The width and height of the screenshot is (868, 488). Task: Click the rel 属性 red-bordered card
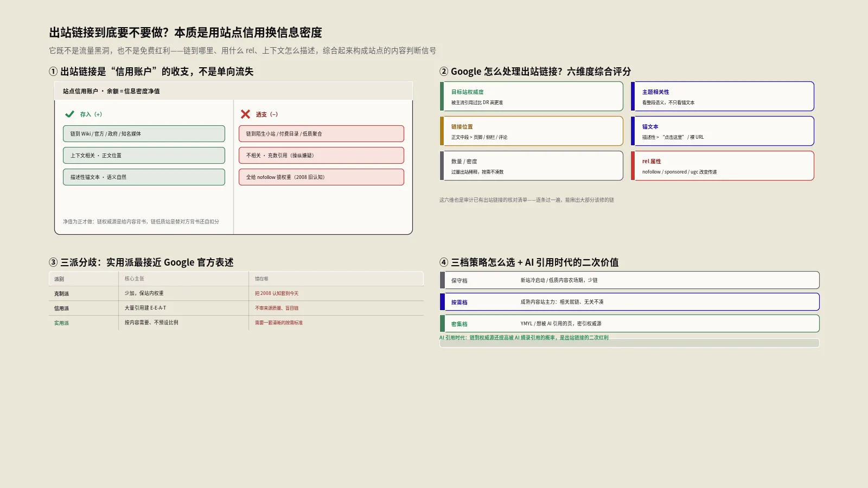point(722,166)
